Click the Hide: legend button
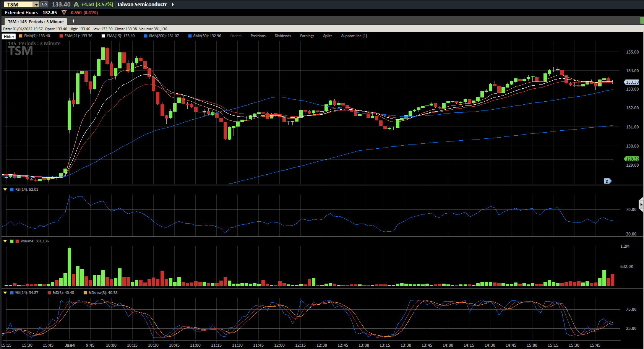 click(x=9, y=37)
